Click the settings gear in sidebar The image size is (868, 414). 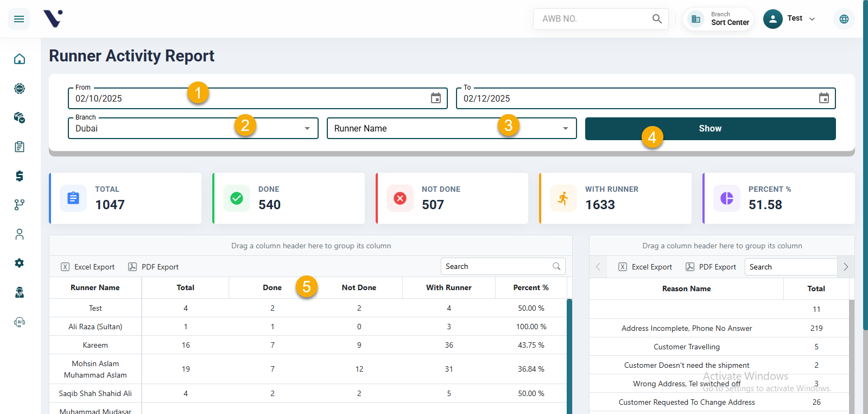[20, 263]
